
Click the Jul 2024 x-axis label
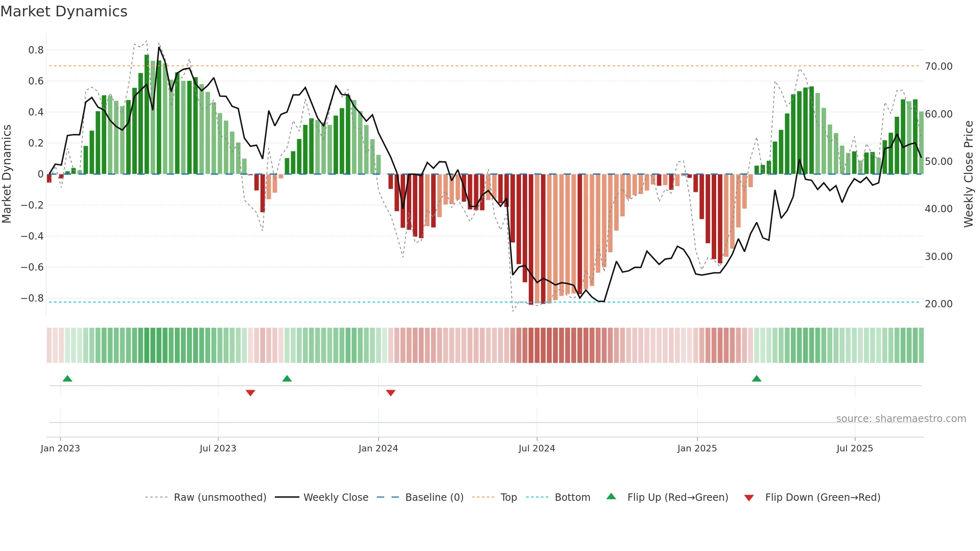(x=537, y=448)
